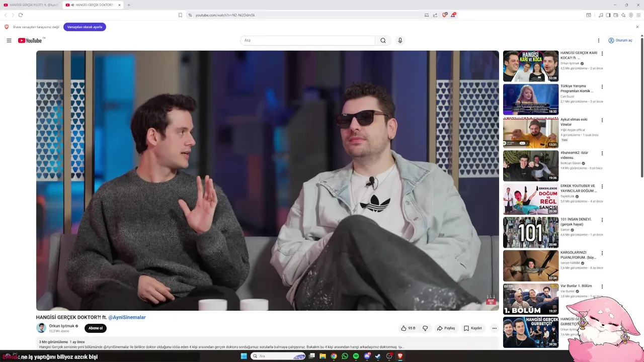Open #buneamk2: özür videosu thumbnail
This screenshot has width=644, height=362.
[531, 165]
